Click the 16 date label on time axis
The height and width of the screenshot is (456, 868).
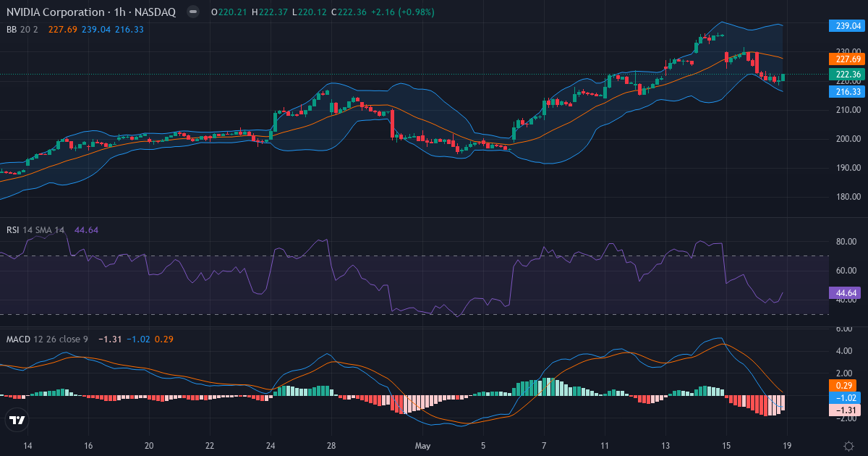pyautogui.click(x=88, y=446)
